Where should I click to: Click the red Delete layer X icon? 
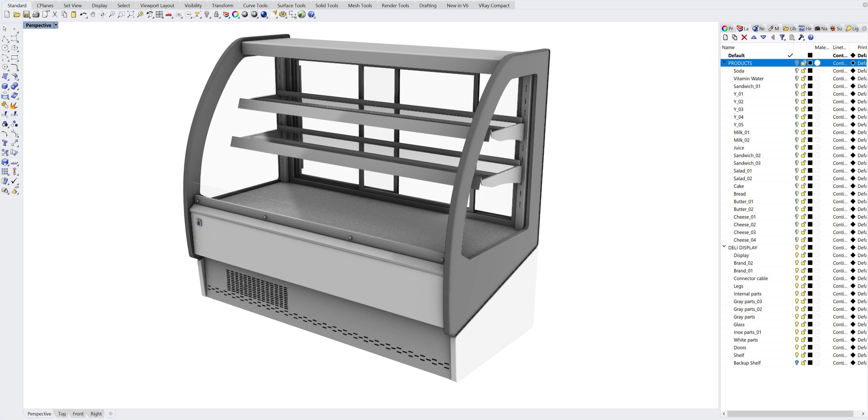pos(744,38)
